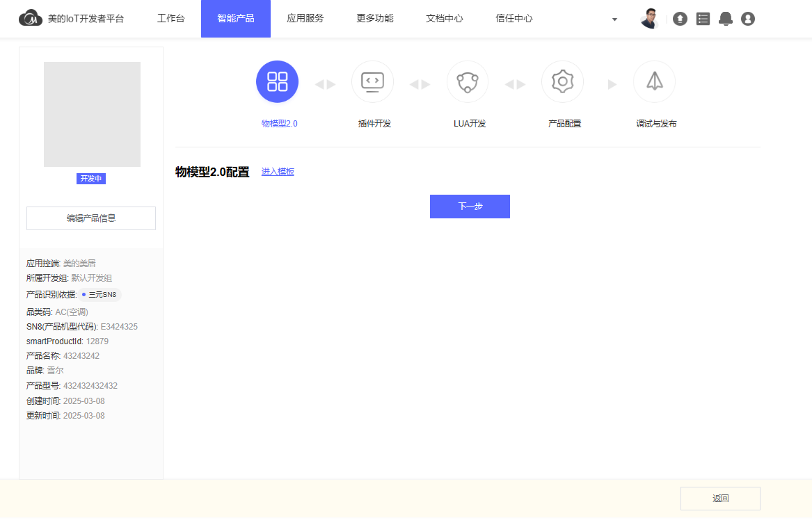The width and height of the screenshot is (812, 525).
Task: Click the 开发中 status badge
Action: point(91,179)
